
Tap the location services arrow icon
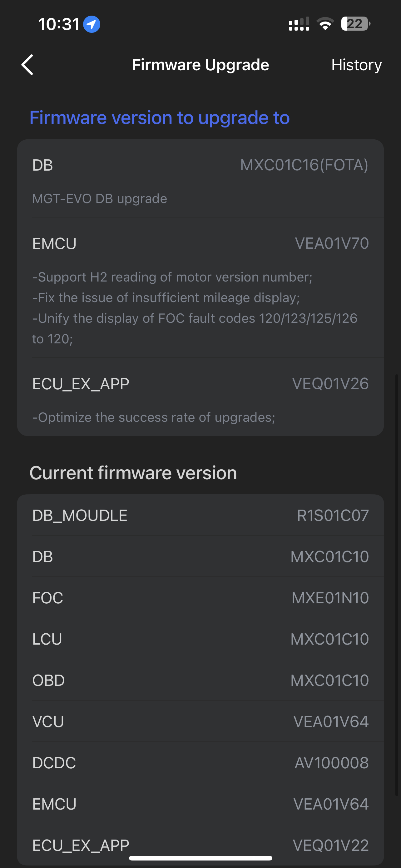pyautogui.click(x=92, y=24)
